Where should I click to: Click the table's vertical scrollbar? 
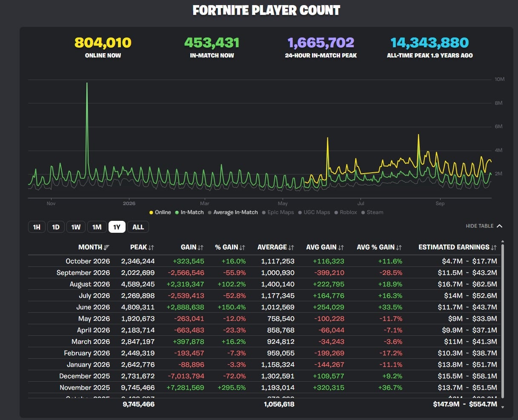(x=503, y=321)
